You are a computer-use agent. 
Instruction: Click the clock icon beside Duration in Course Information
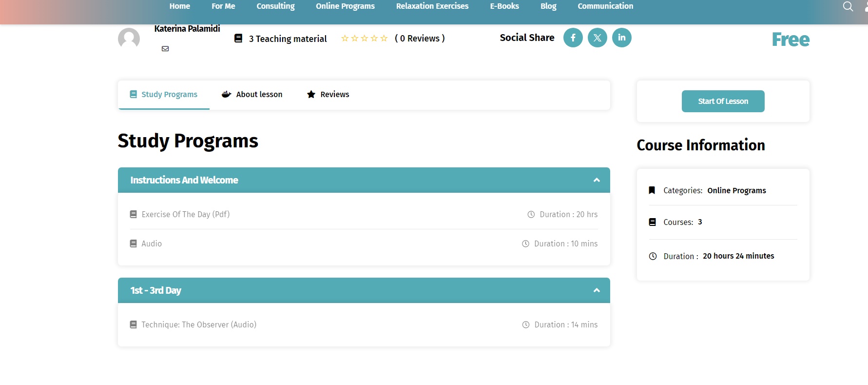(653, 256)
